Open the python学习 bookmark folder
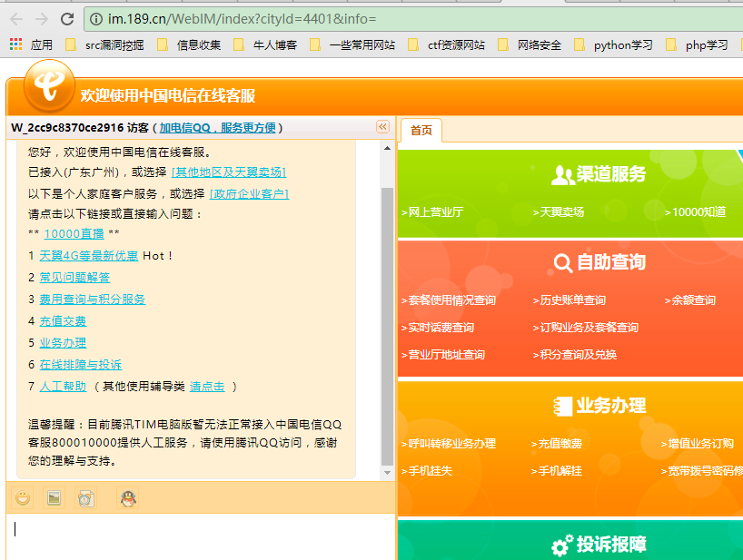743x560 pixels. point(613,45)
